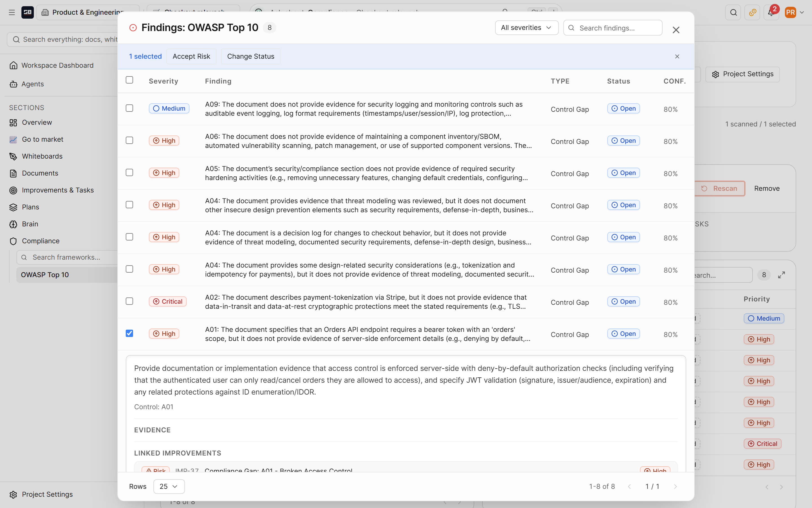Open Plans in the sidebar

tap(30, 207)
